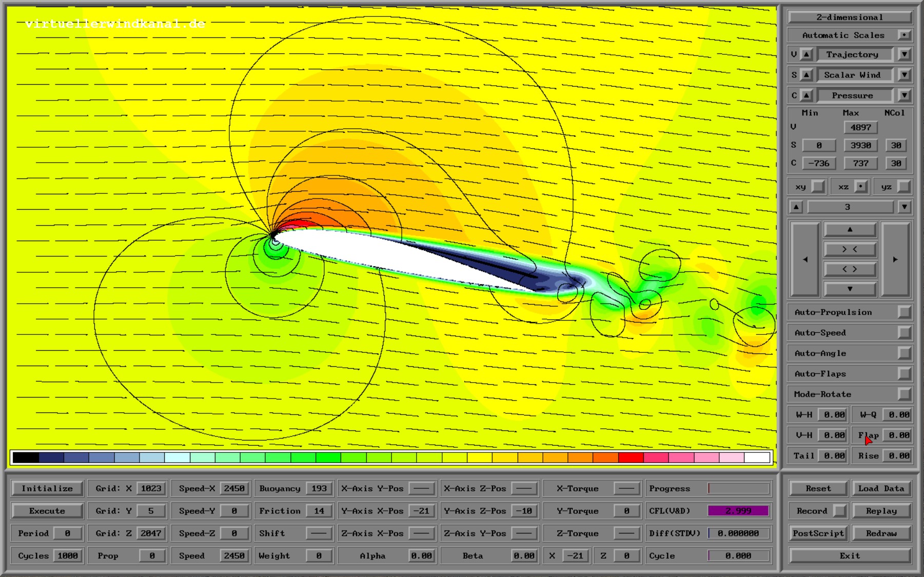
Task: Click the Y-Axis X-Pos value -21
Action: click(x=421, y=511)
